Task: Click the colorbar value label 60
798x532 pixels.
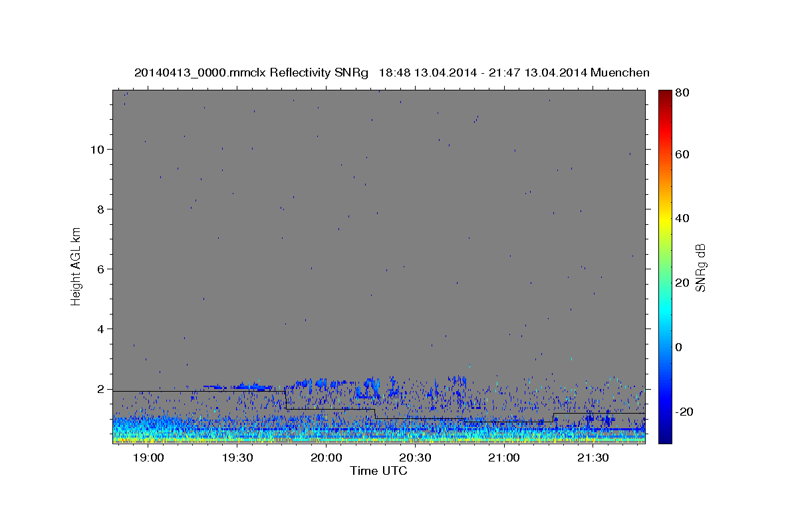Action: [682, 154]
